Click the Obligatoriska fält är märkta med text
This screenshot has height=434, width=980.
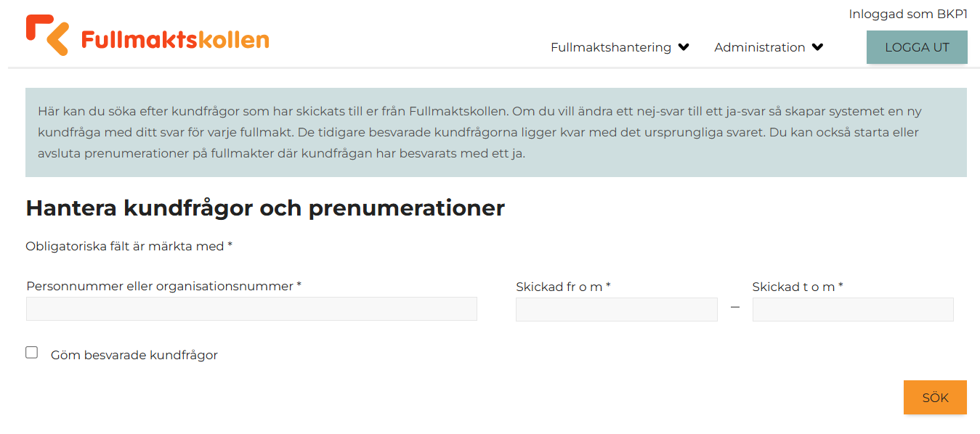pyautogui.click(x=125, y=246)
